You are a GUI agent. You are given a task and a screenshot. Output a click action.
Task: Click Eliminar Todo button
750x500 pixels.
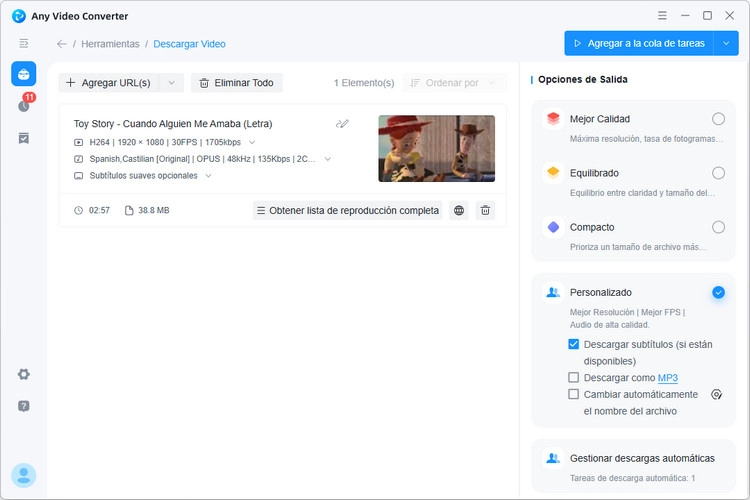(237, 83)
